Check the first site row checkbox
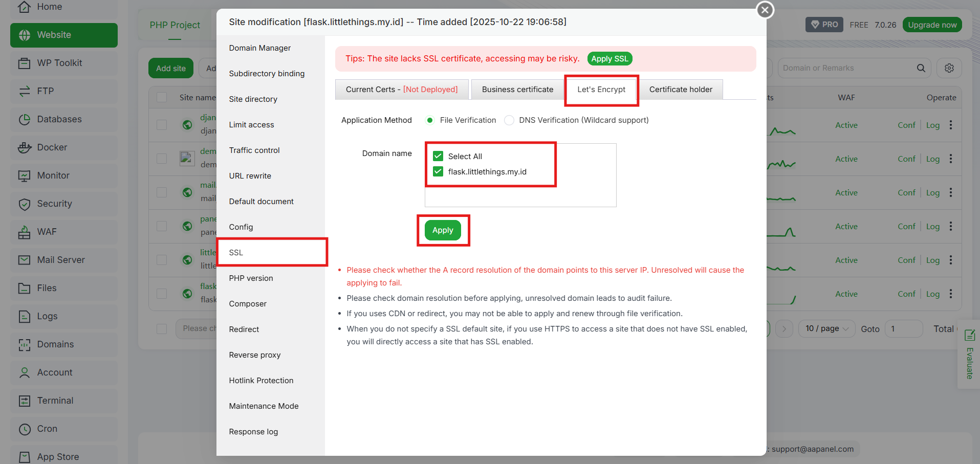Screen dimensions: 980x464 coord(162,125)
